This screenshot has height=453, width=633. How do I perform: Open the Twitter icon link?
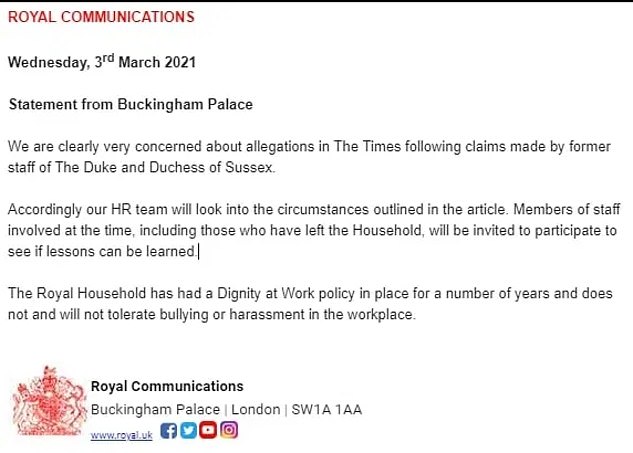(187, 431)
